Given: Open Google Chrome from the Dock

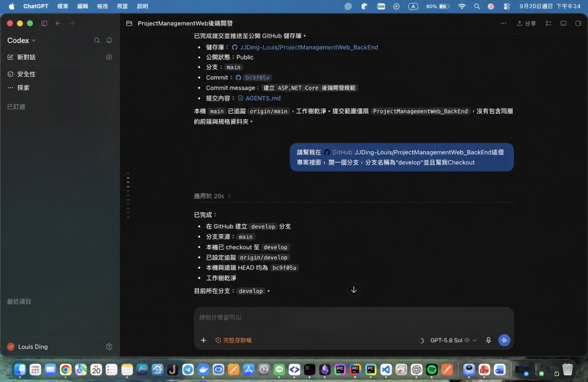Looking at the screenshot, I should coord(65,369).
